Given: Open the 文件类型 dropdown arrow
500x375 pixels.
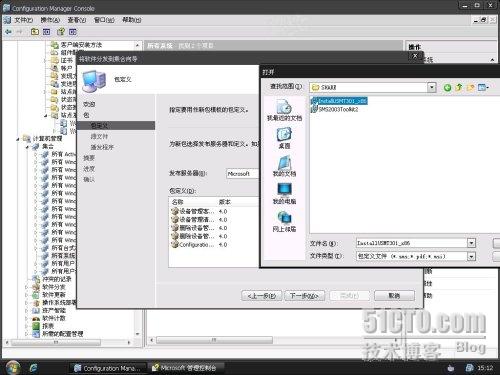Looking at the screenshot, I should point(471,256).
